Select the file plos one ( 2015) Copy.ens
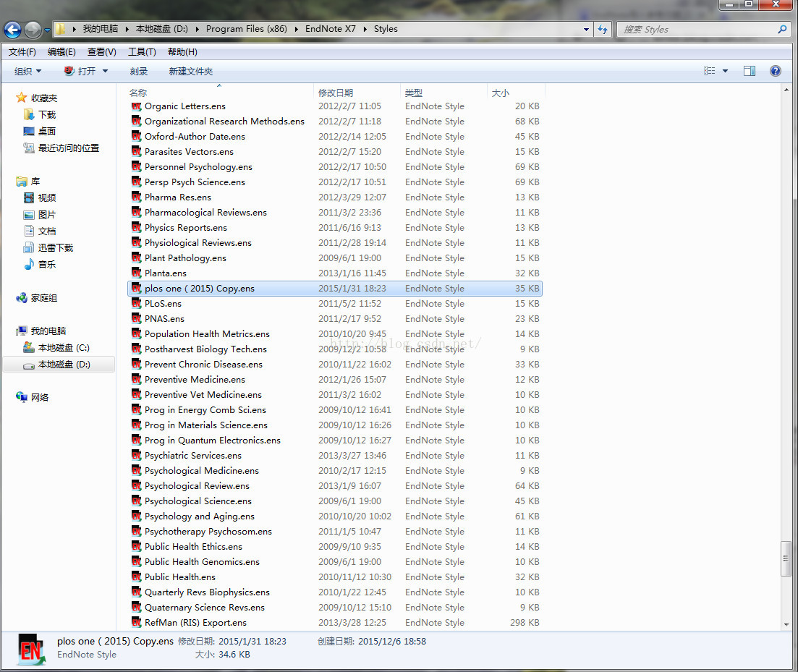The height and width of the screenshot is (672, 798). click(x=334, y=288)
